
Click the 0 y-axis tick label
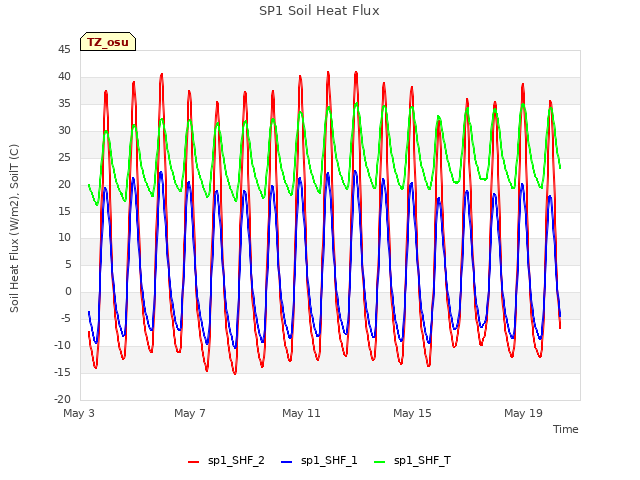coord(68,291)
